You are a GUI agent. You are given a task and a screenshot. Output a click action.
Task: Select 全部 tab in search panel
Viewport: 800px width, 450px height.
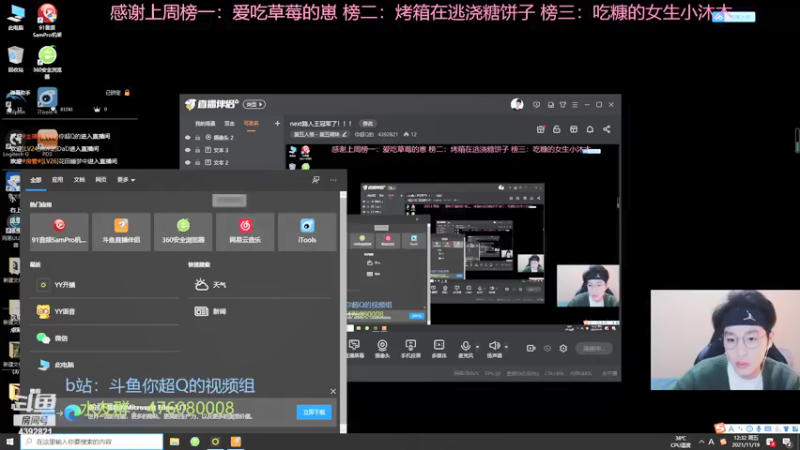[36, 180]
